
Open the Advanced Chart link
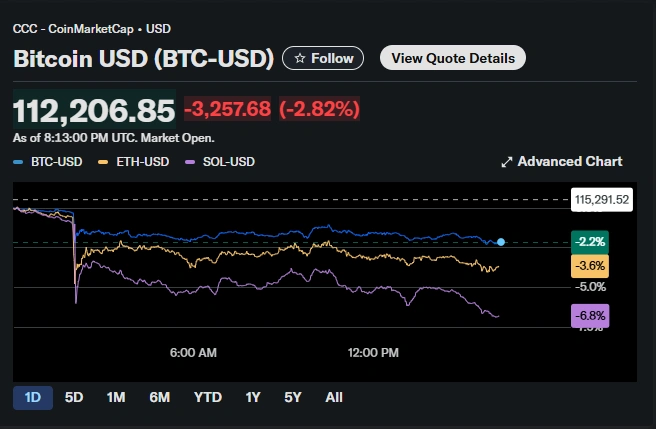562,162
